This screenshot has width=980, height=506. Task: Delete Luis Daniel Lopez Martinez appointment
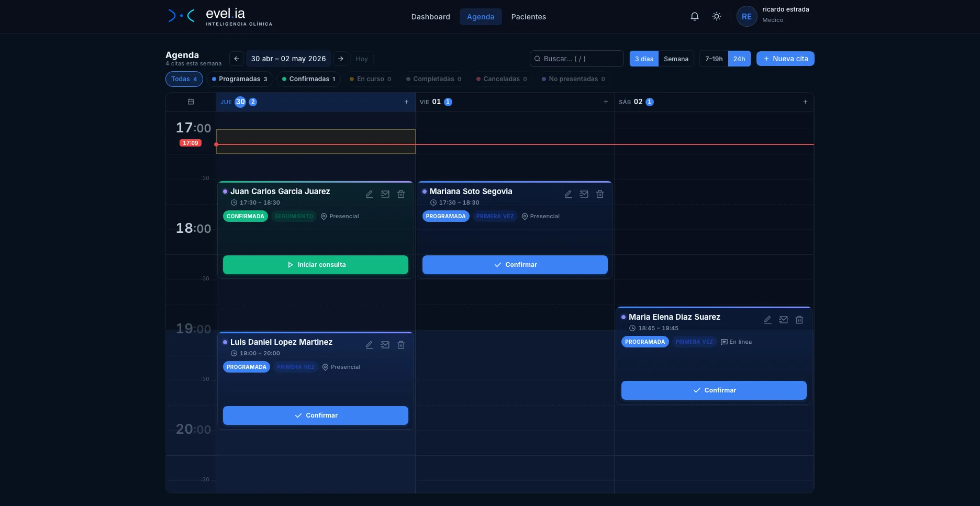tap(401, 345)
